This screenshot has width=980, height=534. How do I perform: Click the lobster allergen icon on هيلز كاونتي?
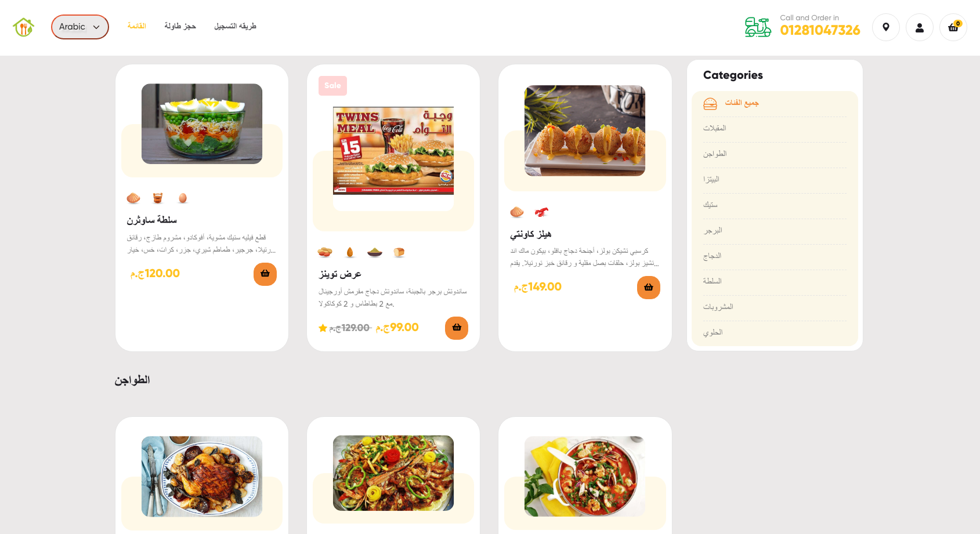click(541, 212)
